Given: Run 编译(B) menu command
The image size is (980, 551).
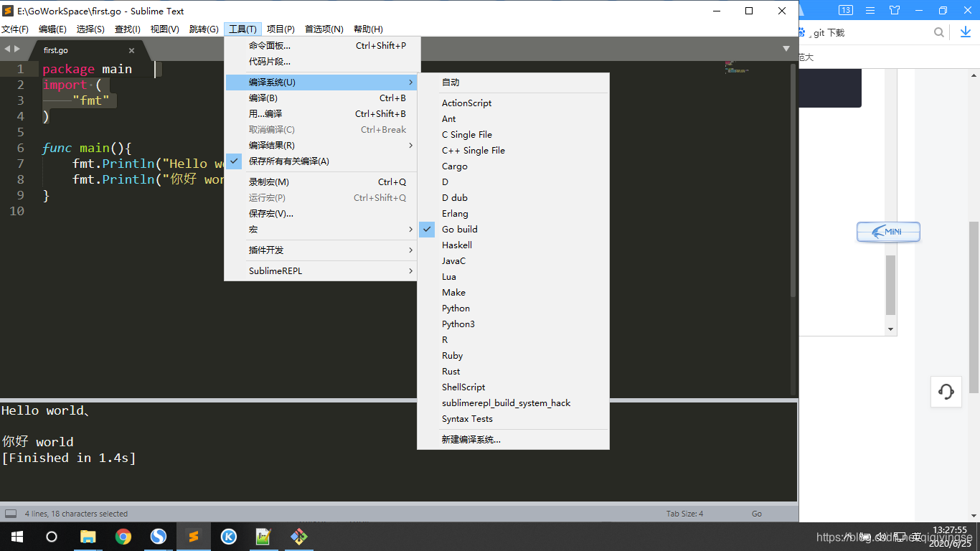Looking at the screenshot, I should point(321,98).
